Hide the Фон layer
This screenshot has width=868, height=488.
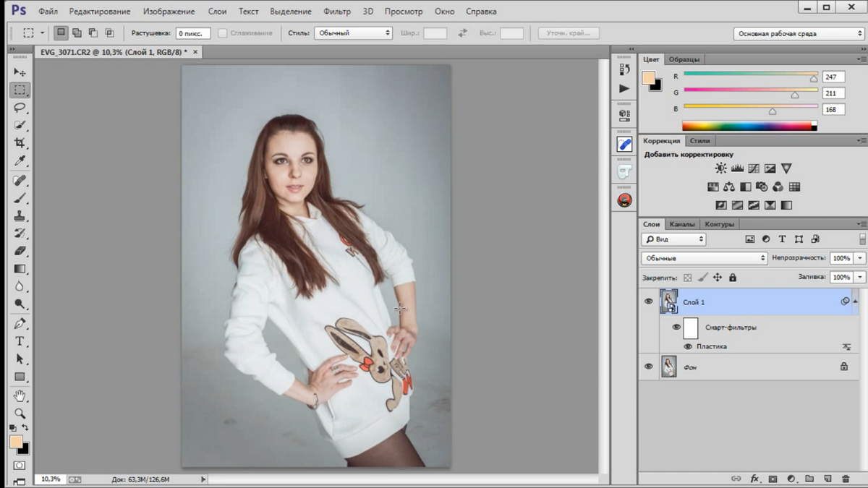648,367
